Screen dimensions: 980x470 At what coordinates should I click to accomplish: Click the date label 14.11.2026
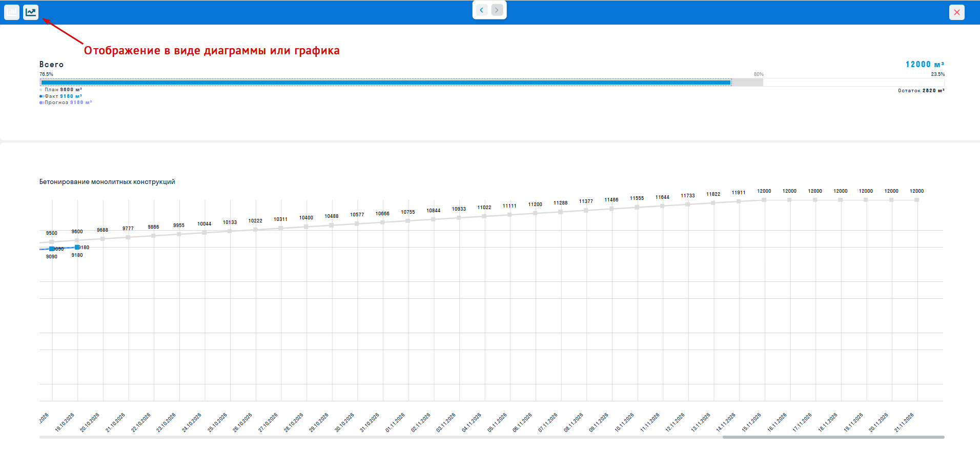[x=726, y=422]
